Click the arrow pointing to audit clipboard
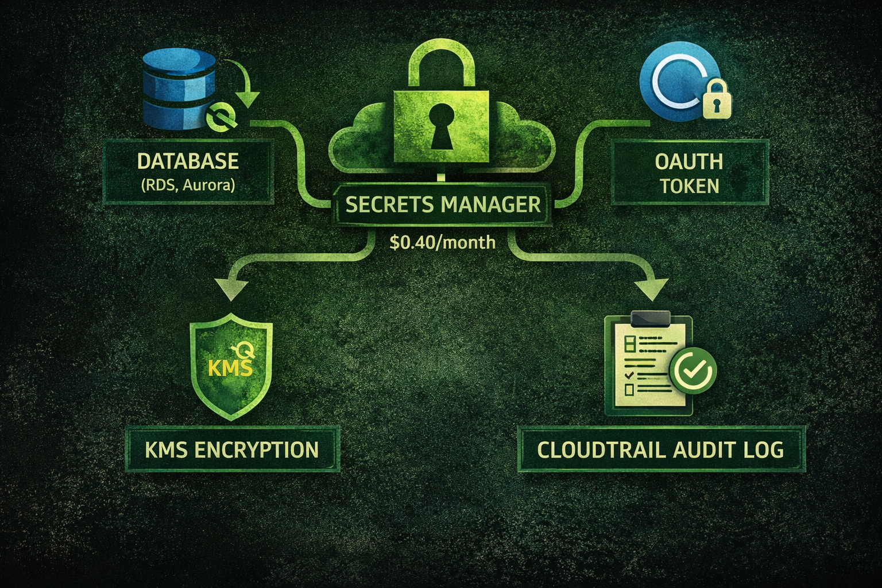The height and width of the screenshot is (588, 882). click(653, 287)
